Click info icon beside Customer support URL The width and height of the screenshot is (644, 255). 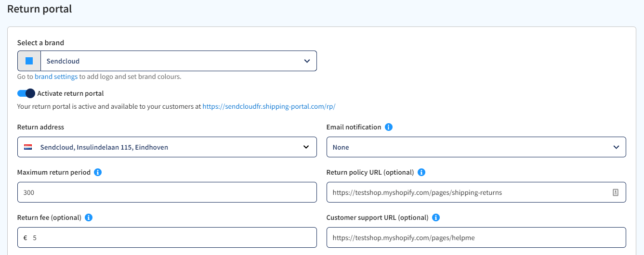(436, 217)
